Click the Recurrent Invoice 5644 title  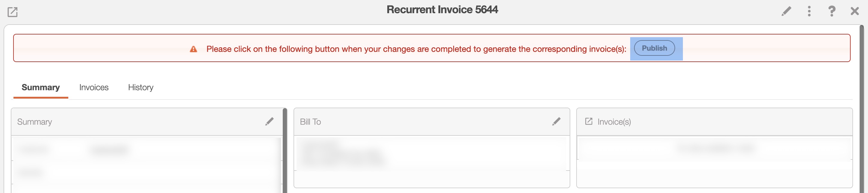point(442,10)
